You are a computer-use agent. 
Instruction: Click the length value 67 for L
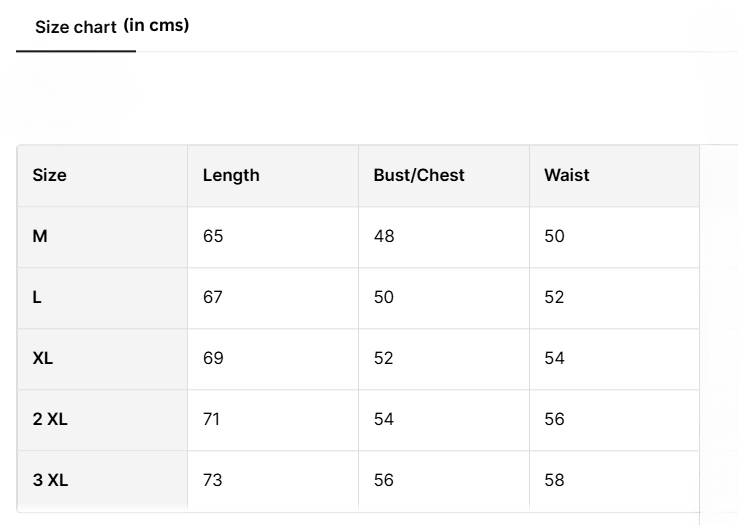(213, 297)
